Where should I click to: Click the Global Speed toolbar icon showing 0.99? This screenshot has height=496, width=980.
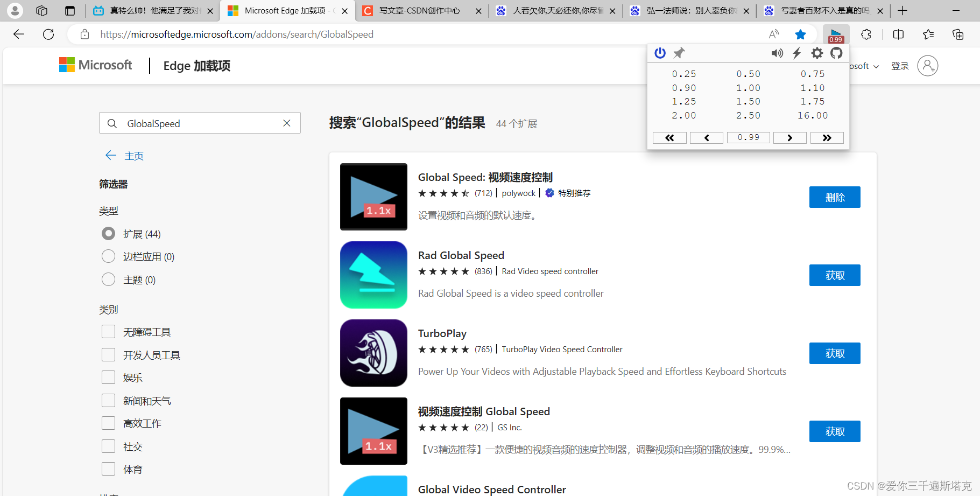pyautogui.click(x=835, y=34)
